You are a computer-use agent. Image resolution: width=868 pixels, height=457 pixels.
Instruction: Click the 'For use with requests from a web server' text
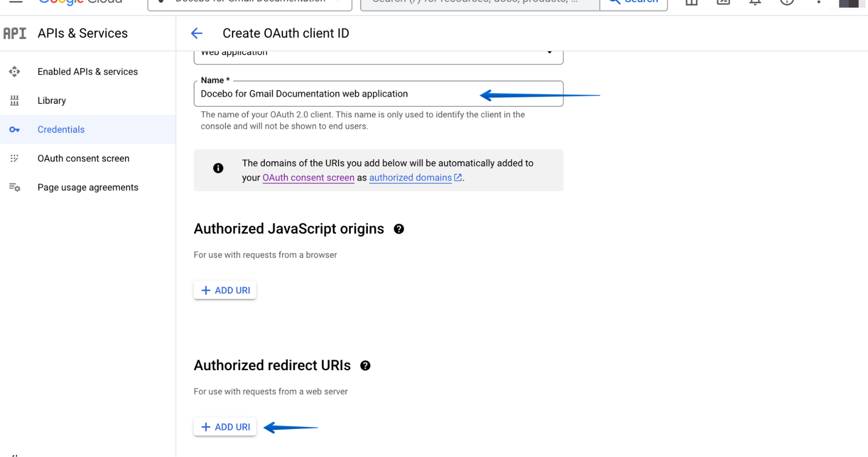coord(271,392)
